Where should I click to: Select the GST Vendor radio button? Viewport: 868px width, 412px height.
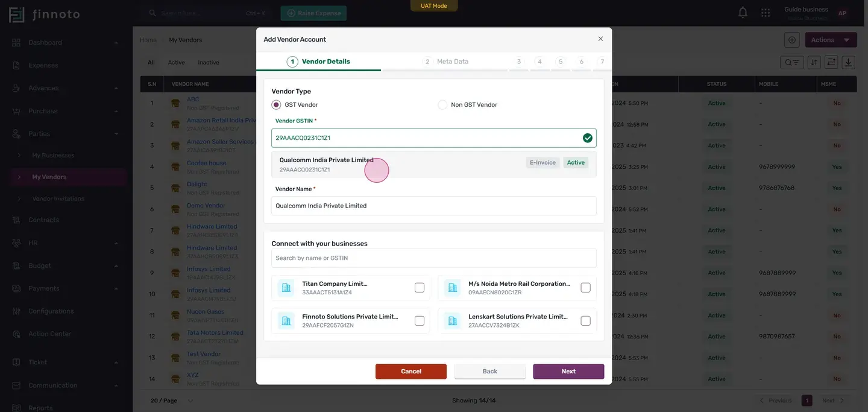276,105
